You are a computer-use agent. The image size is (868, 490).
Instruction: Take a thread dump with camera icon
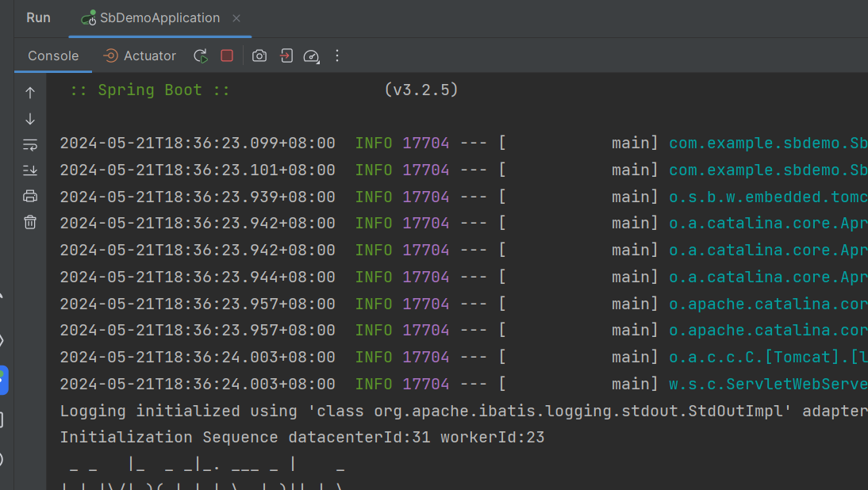[x=259, y=56]
